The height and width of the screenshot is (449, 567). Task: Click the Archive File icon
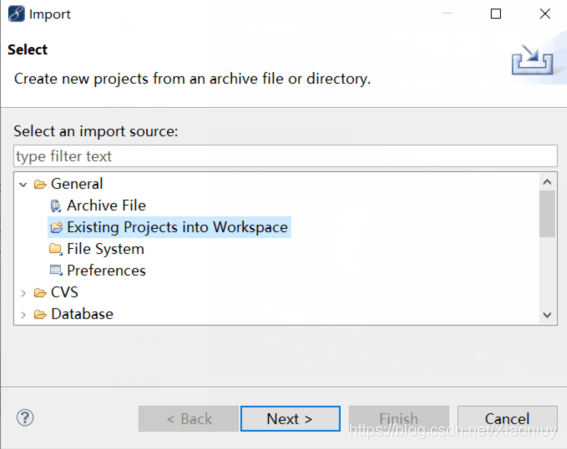point(56,206)
